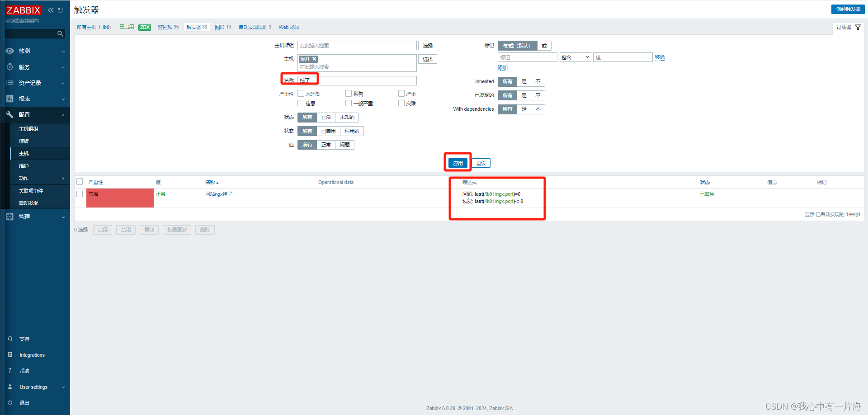Click the power icon for 退出
The image size is (868, 415).
(x=10, y=403)
